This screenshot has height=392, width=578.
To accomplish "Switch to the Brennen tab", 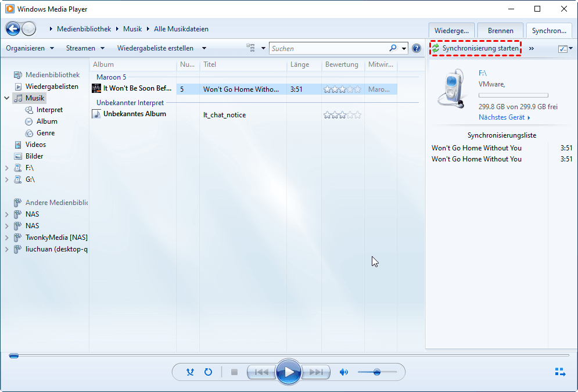I will pyautogui.click(x=501, y=31).
